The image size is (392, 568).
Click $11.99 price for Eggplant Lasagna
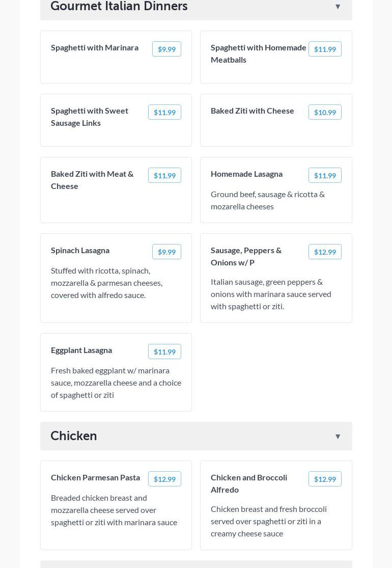tap(164, 351)
